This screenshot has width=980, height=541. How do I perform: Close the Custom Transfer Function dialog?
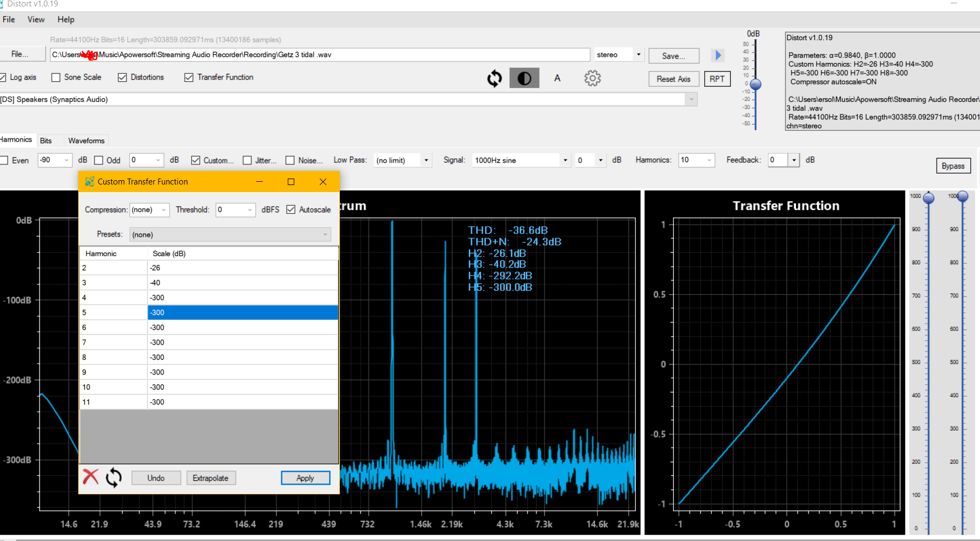click(x=323, y=181)
